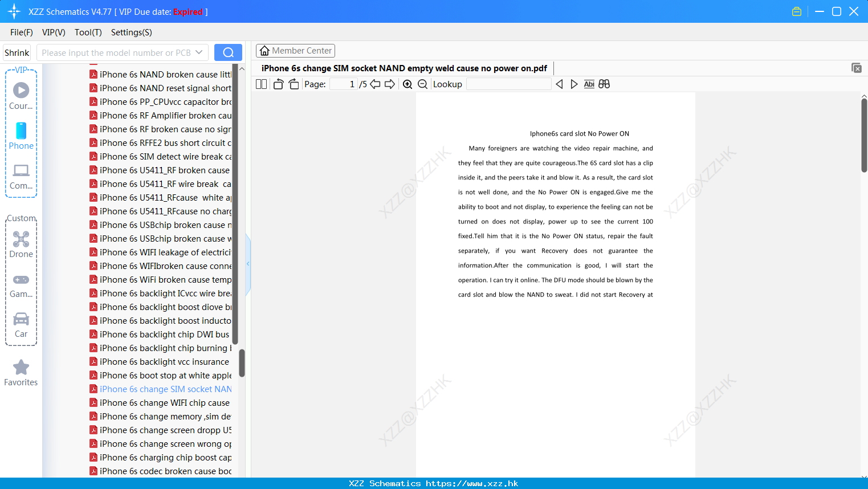The image size is (868, 489).
Task: Click the Lookup text field
Action: click(x=508, y=84)
